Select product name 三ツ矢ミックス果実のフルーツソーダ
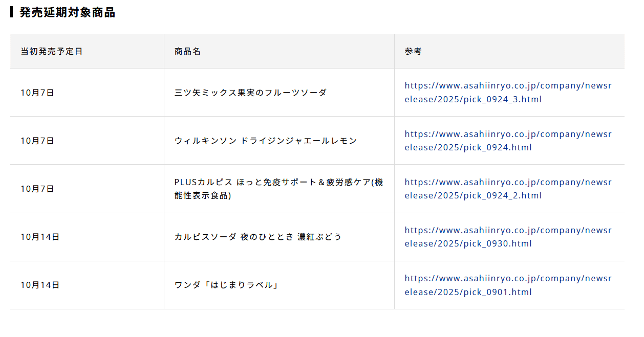 point(250,93)
